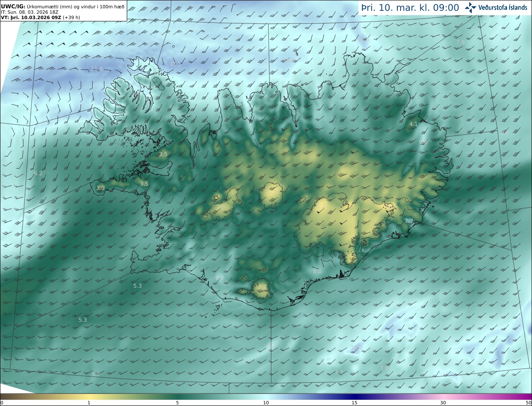Click the Veðurstofa Íslands name text

click(x=502, y=7)
